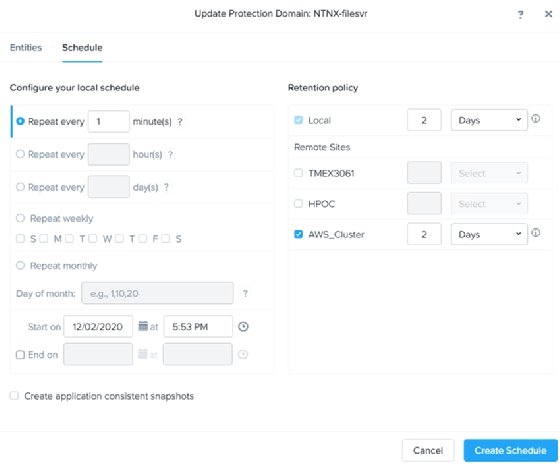The image size is (560, 466).
Task: Check the F (Friday) weekday checkbox
Action: [142, 239]
